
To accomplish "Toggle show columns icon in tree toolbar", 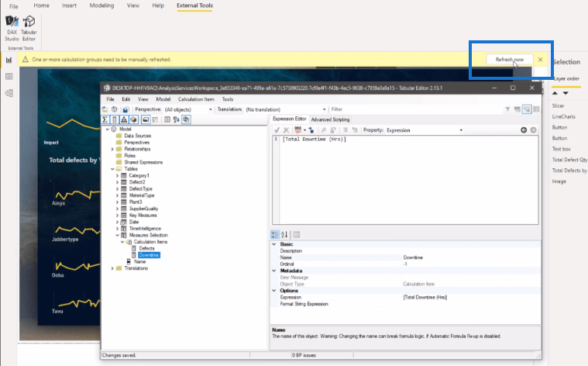I will [x=115, y=119].
